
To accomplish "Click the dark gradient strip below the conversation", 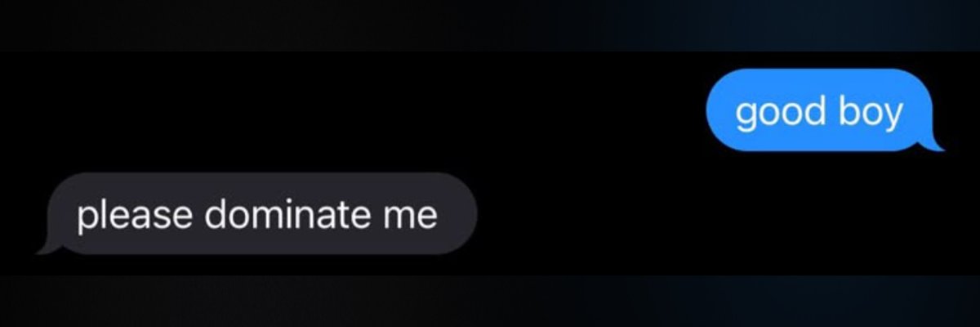I will coord(490,301).
